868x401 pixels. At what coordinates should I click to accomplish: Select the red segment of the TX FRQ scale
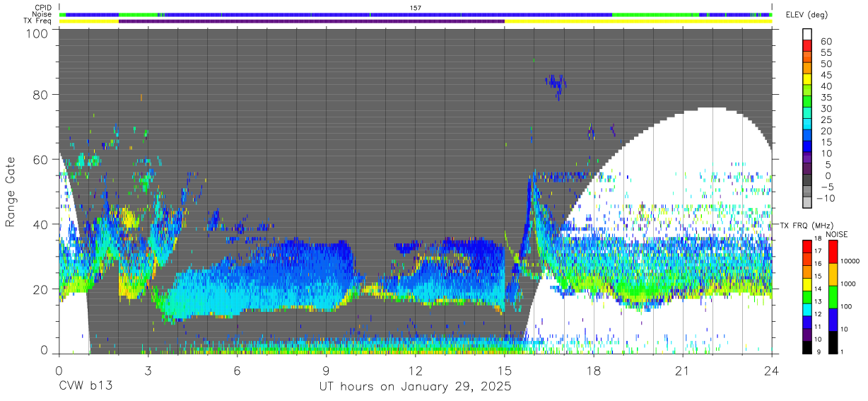coord(807,247)
